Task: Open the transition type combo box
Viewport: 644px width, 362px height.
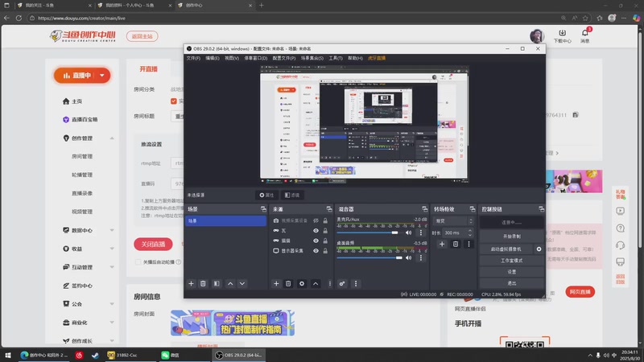Action: click(x=453, y=220)
